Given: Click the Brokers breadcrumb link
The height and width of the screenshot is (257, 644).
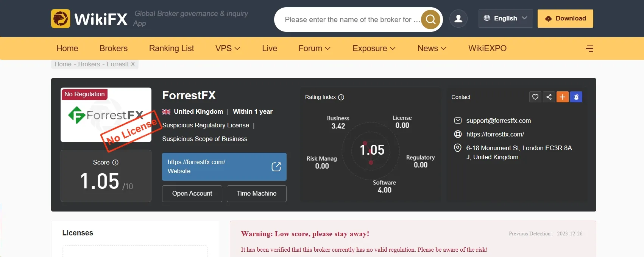Looking at the screenshot, I should [x=89, y=64].
